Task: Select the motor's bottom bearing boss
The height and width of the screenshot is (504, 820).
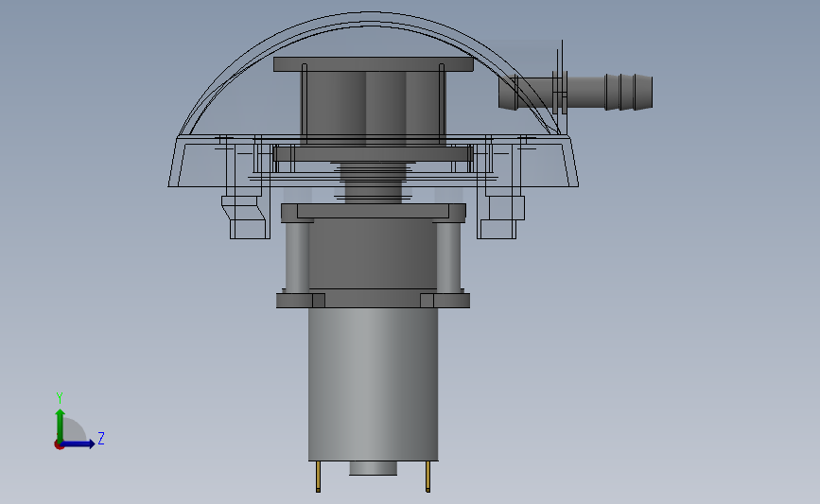Action: coord(373,468)
